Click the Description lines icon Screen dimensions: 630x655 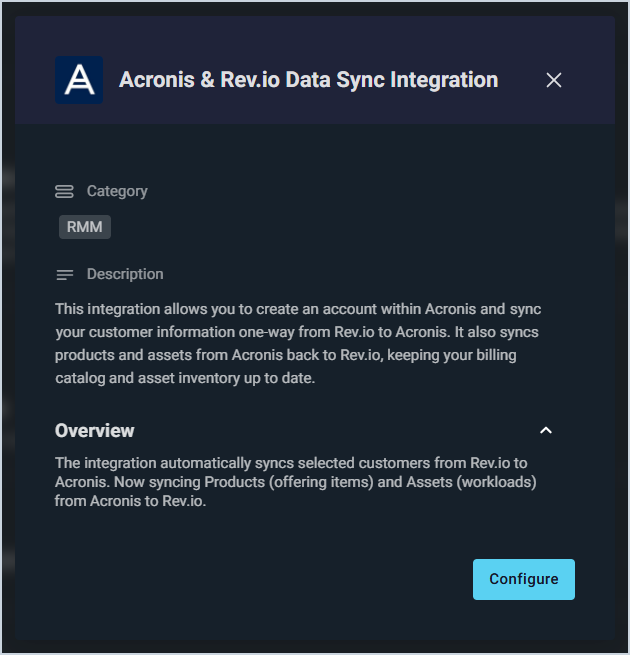pos(64,274)
